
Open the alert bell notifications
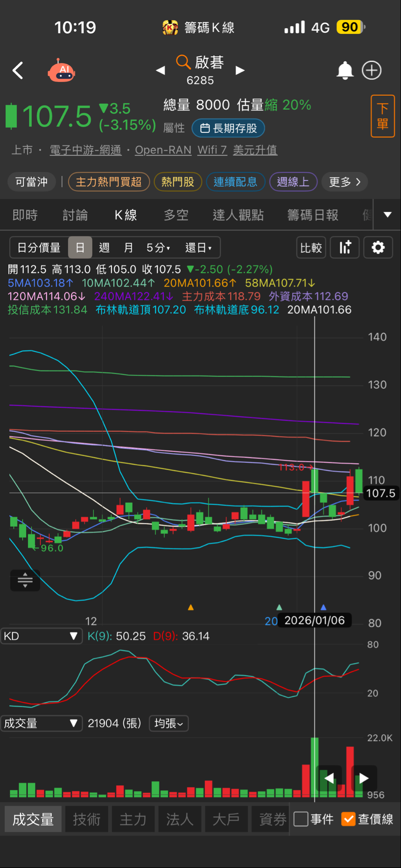pos(345,70)
